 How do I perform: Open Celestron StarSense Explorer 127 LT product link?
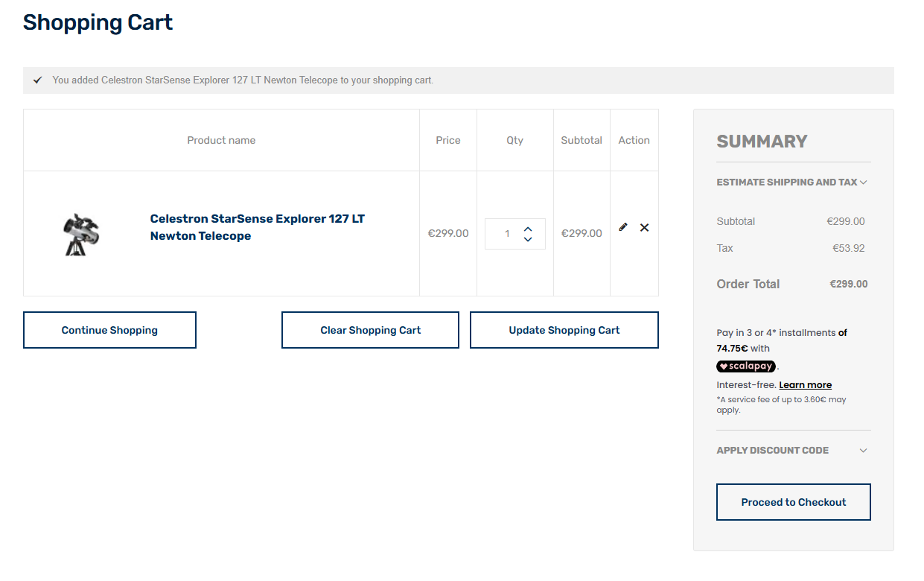click(258, 227)
